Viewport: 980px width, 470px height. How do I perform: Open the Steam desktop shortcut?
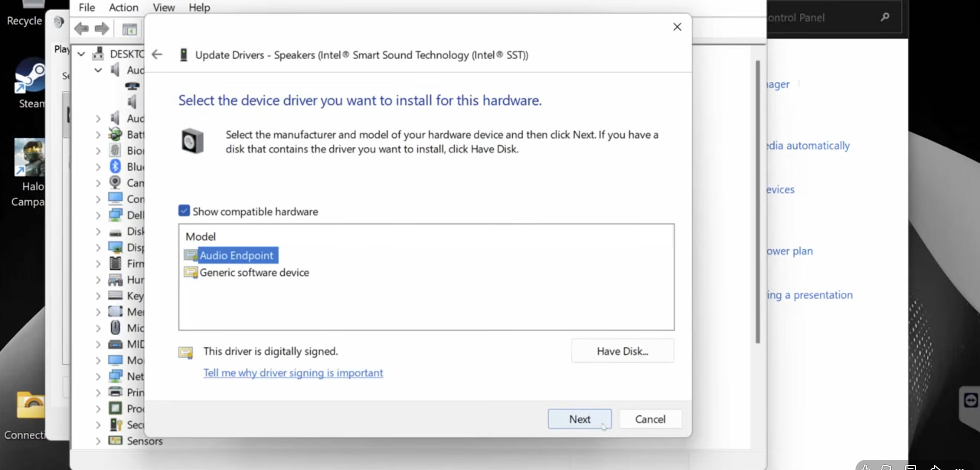pyautogui.click(x=30, y=83)
